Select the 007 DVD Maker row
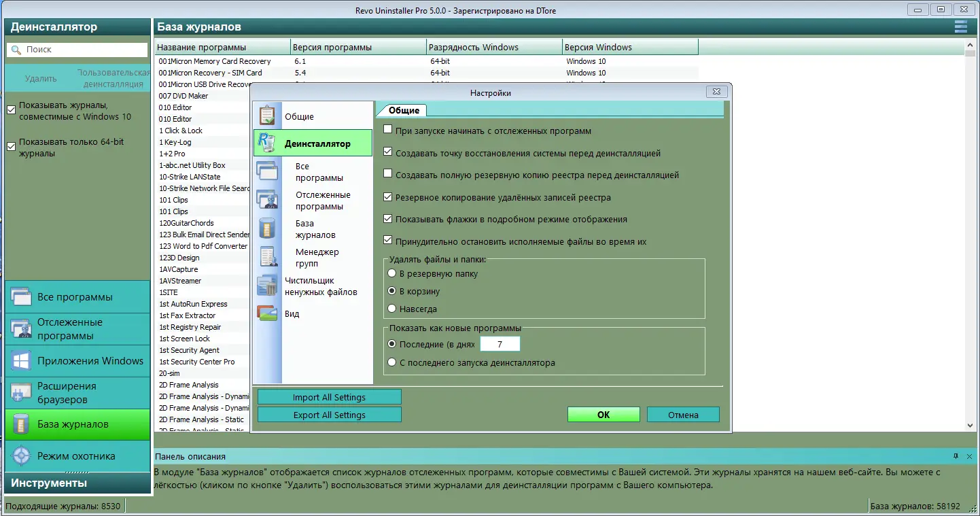The width and height of the screenshot is (980, 516). click(203, 96)
